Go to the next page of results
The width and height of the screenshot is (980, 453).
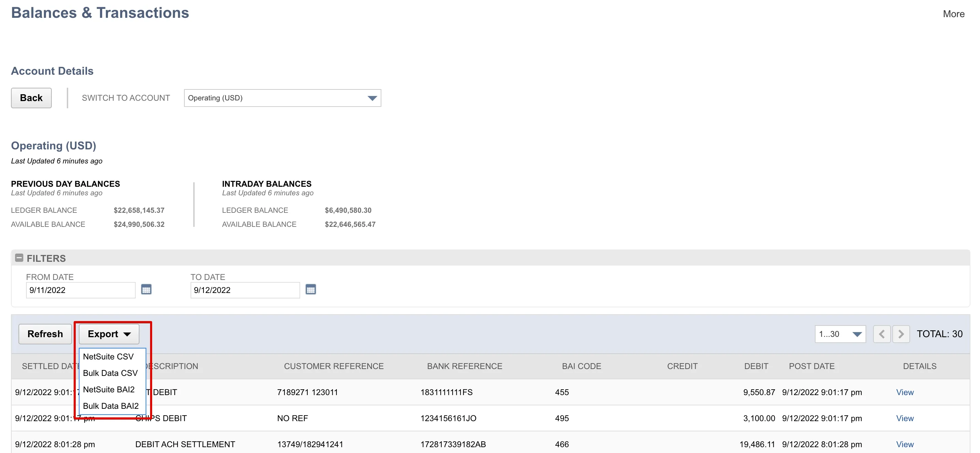click(x=901, y=334)
